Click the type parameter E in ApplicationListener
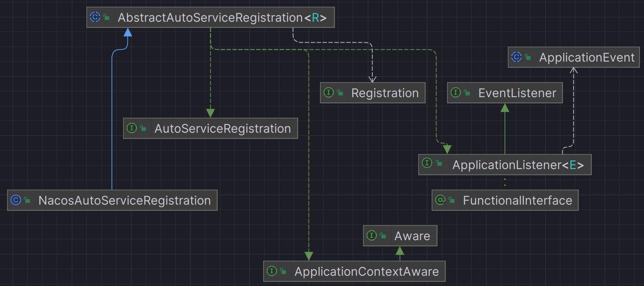 pyautogui.click(x=573, y=165)
